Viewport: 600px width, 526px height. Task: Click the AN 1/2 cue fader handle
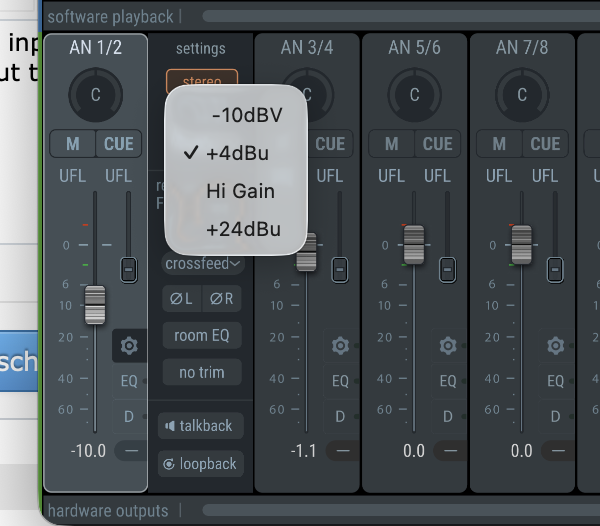[x=129, y=270]
